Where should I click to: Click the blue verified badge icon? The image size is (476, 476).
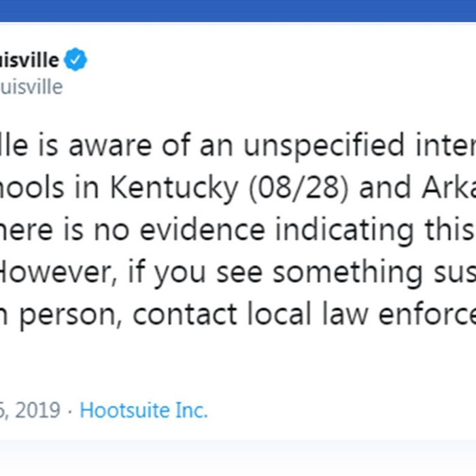click(75, 60)
